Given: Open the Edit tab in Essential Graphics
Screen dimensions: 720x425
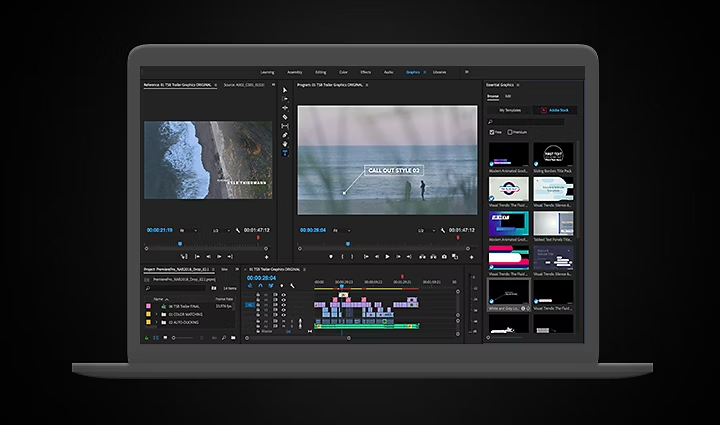Looking at the screenshot, I should point(508,97).
